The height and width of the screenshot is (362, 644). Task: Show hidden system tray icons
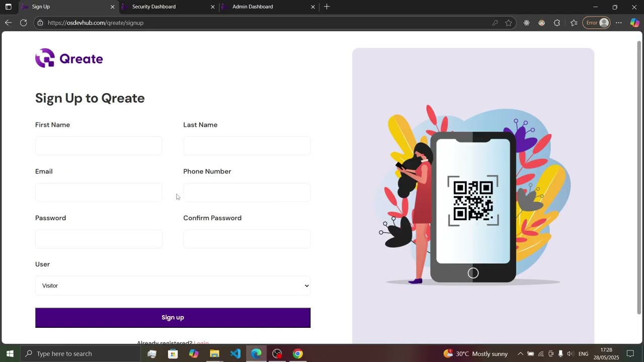(520, 354)
